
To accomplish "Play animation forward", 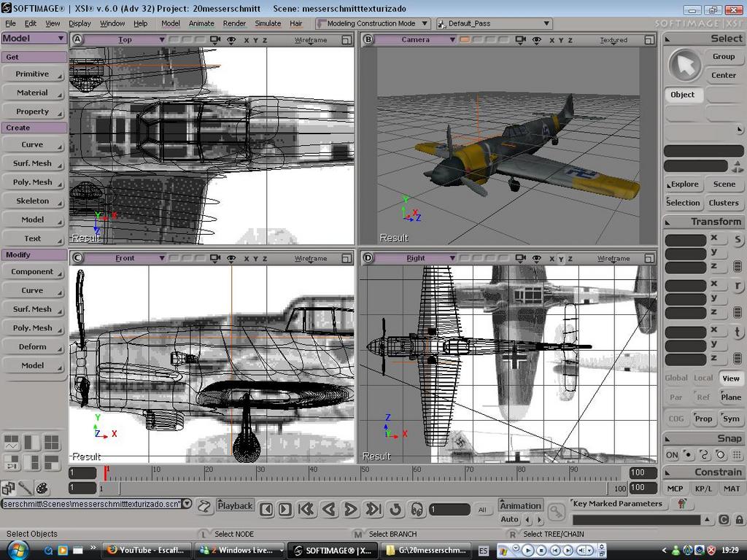I will tap(351, 510).
